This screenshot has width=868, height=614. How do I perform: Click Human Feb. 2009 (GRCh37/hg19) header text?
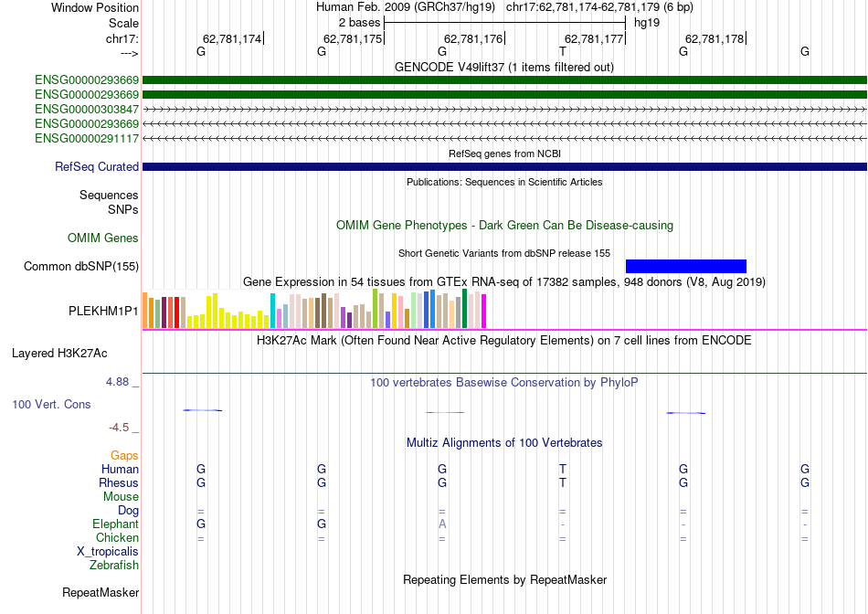[406, 7]
